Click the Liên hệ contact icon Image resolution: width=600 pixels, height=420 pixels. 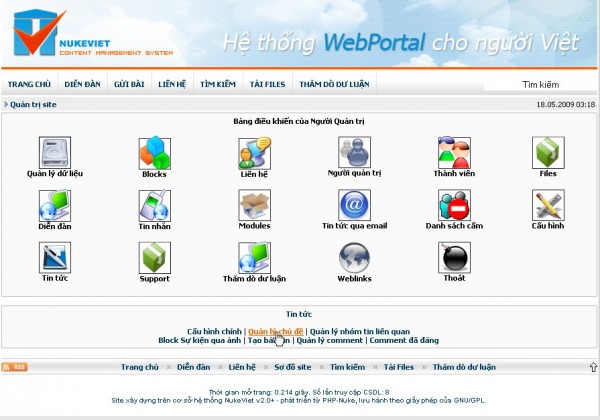click(254, 153)
